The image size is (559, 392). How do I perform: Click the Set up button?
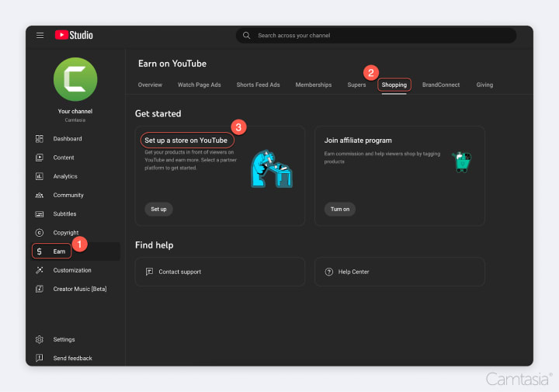pyautogui.click(x=158, y=209)
